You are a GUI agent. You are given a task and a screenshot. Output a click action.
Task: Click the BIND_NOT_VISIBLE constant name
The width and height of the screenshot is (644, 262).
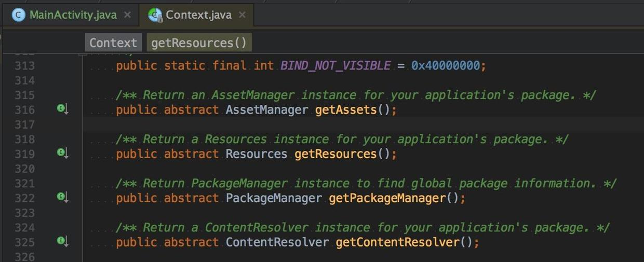click(335, 66)
